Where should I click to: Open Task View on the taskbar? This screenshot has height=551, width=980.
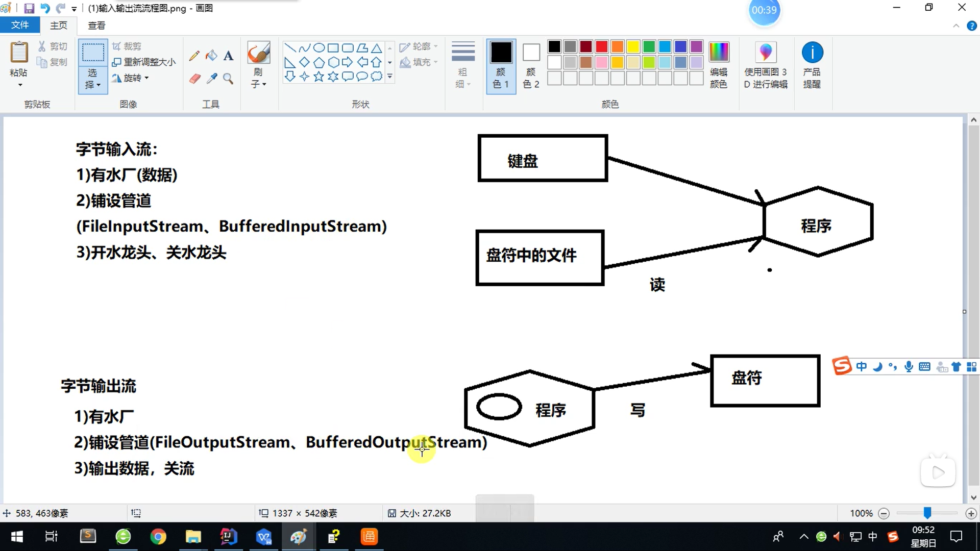[52, 537]
